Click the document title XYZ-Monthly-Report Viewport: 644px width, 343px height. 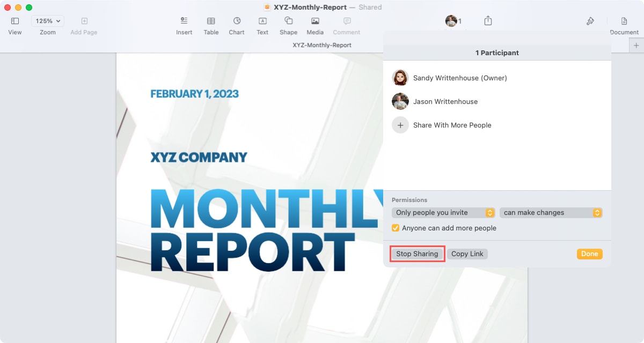coord(310,8)
